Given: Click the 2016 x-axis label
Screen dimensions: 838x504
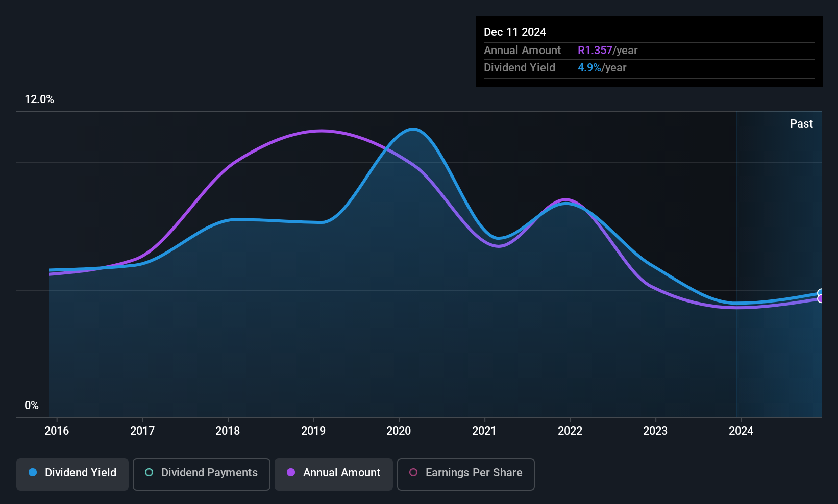Looking at the screenshot, I should point(57,431).
